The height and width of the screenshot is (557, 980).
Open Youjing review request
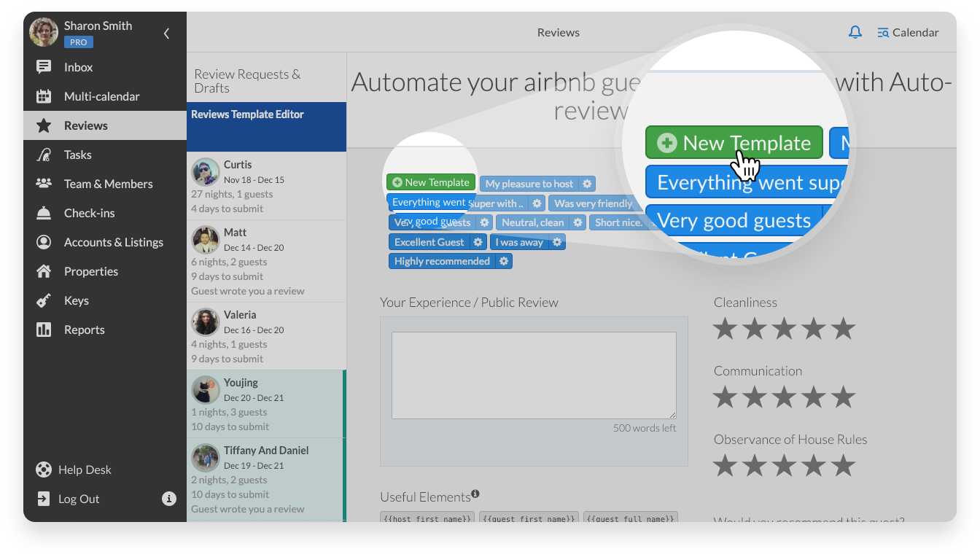[266, 404]
